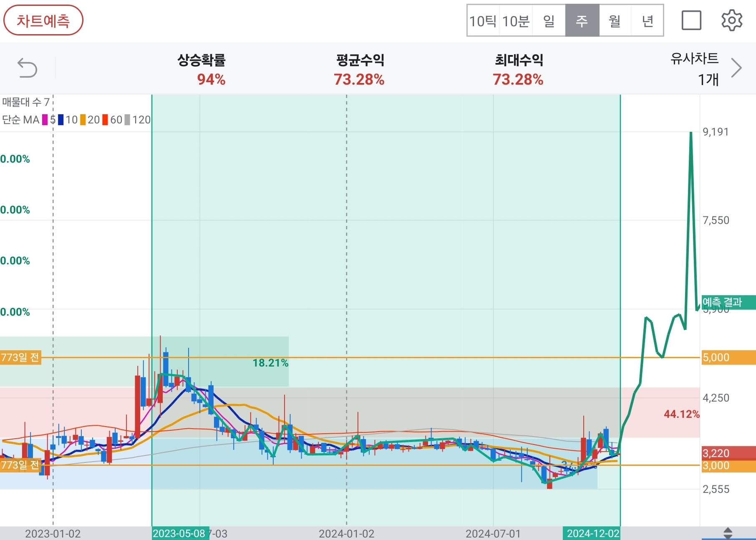Tap the price axis up-down arrows
The image size is (756, 540).
tap(728, 533)
